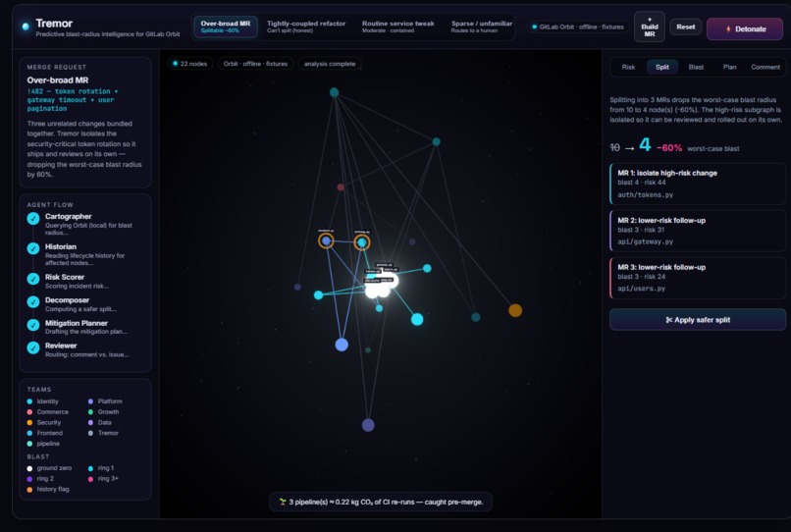The image size is (791, 532).
Task: Click the Orbit offline fixtures graph chip
Action: (255, 64)
